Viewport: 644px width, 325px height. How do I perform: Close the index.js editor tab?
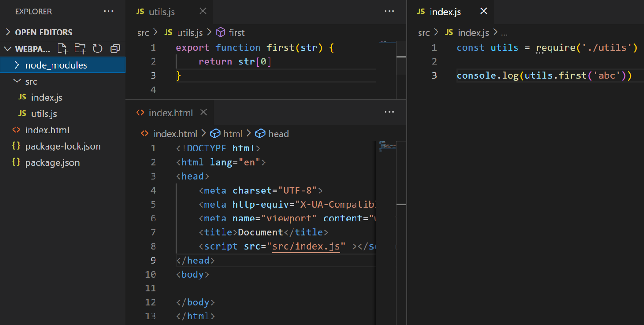(483, 11)
